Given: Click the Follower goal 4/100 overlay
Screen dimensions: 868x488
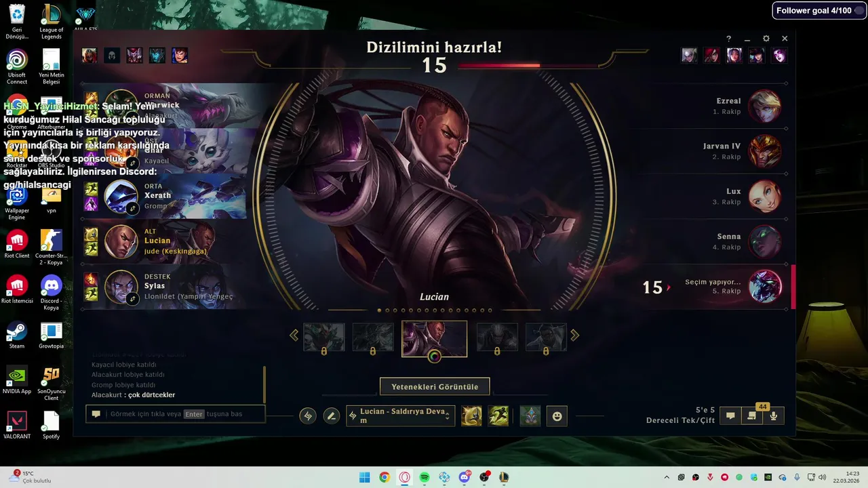Looking at the screenshot, I should pyautogui.click(x=819, y=11).
